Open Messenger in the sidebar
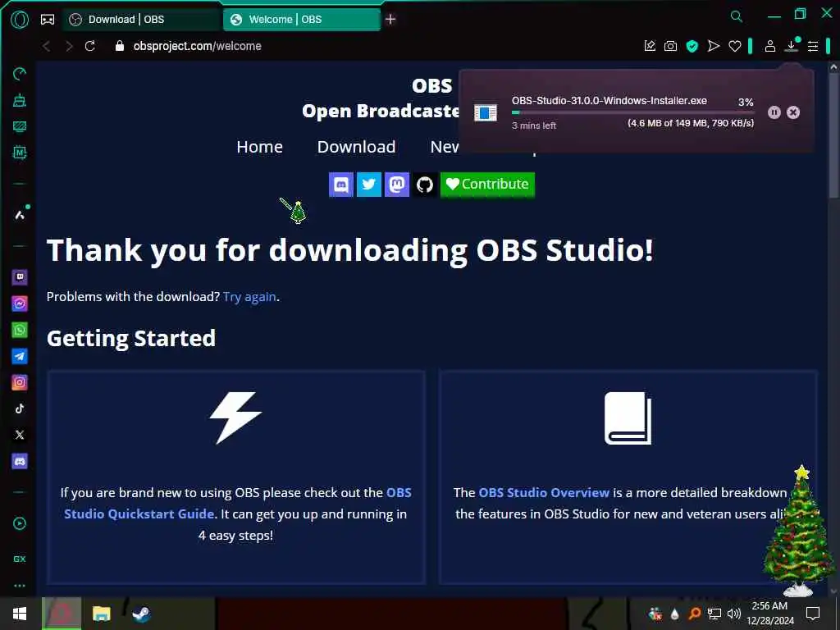The height and width of the screenshot is (630, 840). point(20,304)
